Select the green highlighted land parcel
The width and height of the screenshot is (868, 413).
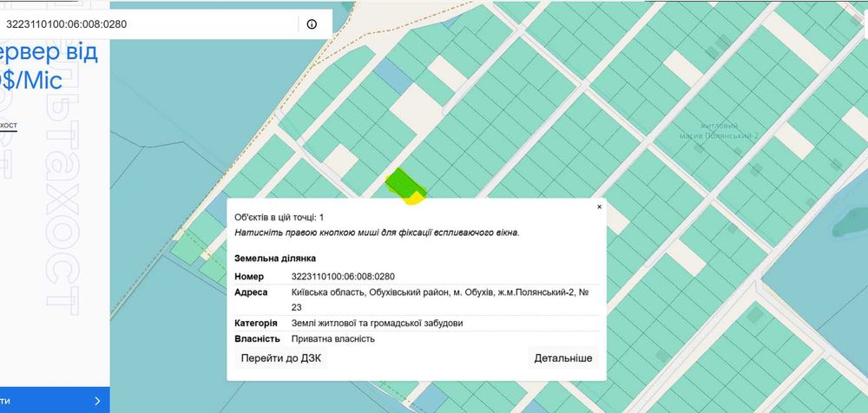click(402, 183)
